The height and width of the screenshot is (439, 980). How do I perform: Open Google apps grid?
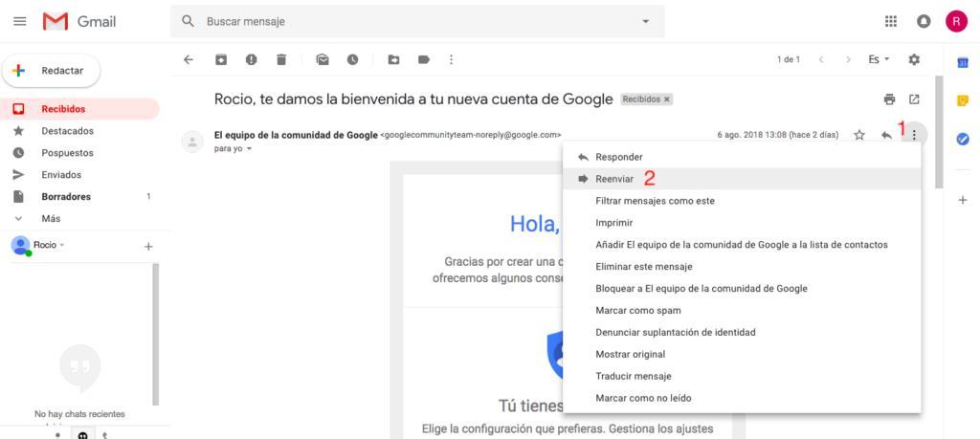[x=891, y=21]
